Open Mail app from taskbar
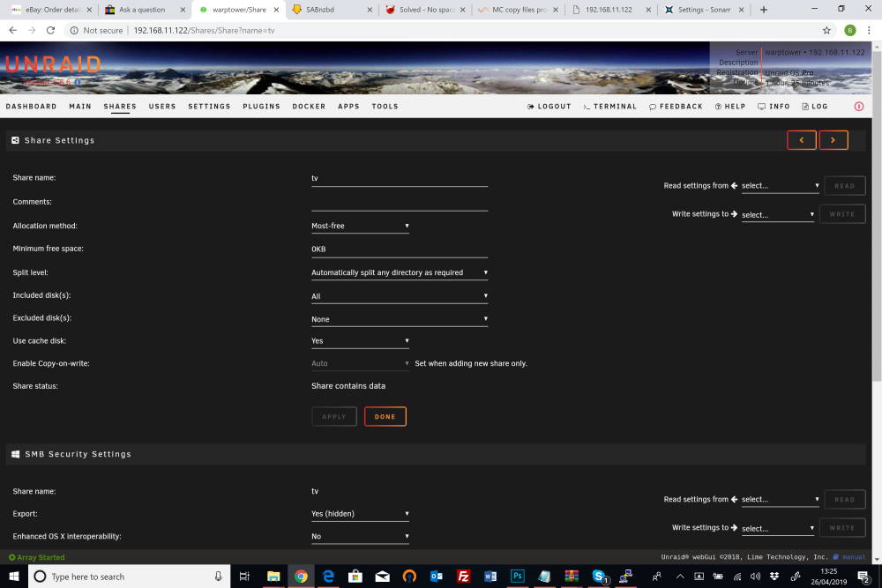Screen dimensions: 882x588 (383, 577)
